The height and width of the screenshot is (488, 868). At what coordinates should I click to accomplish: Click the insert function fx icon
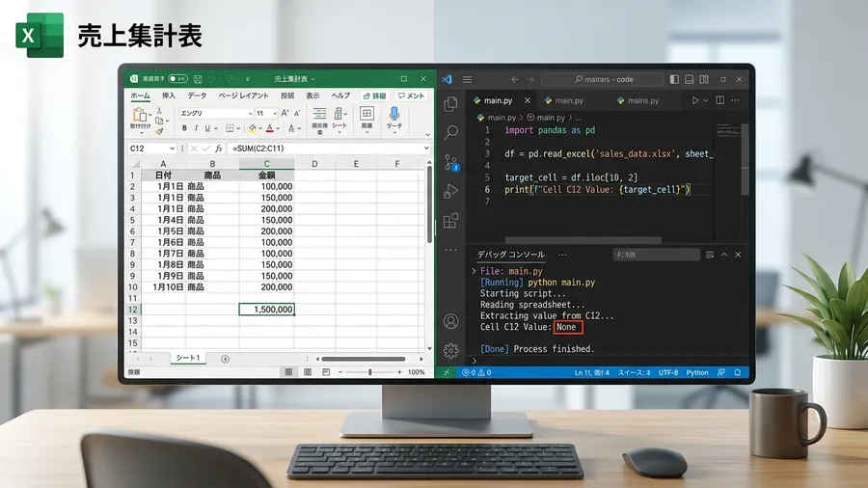click(219, 149)
